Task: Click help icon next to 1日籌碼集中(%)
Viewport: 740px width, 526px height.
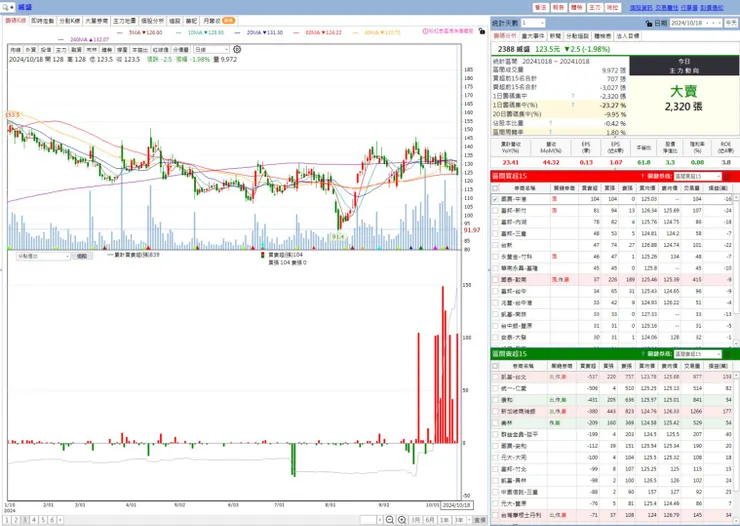Action: point(573,105)
